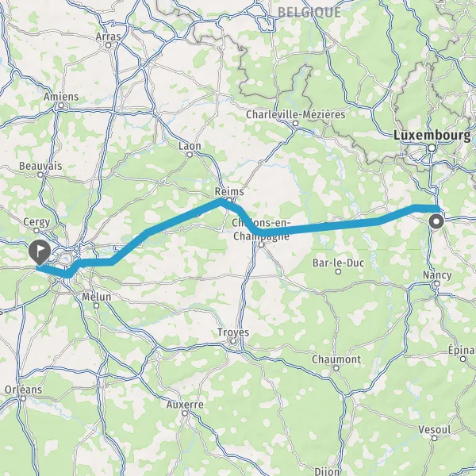Click the Orléans city marker

(23, 398)
